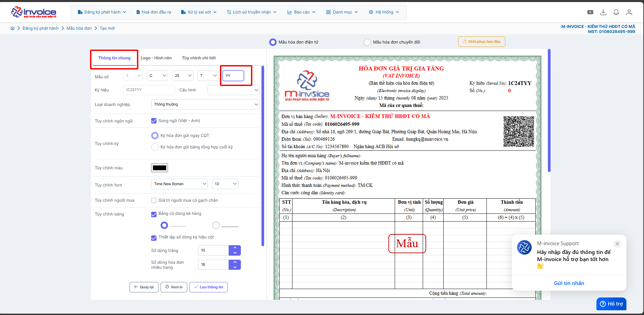Open the notifications bell
Screen dimensions: 644x315
click(616, 12)
